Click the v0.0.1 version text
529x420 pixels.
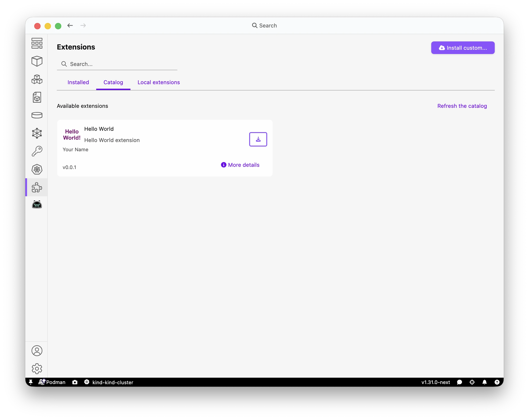coord(69,167)
